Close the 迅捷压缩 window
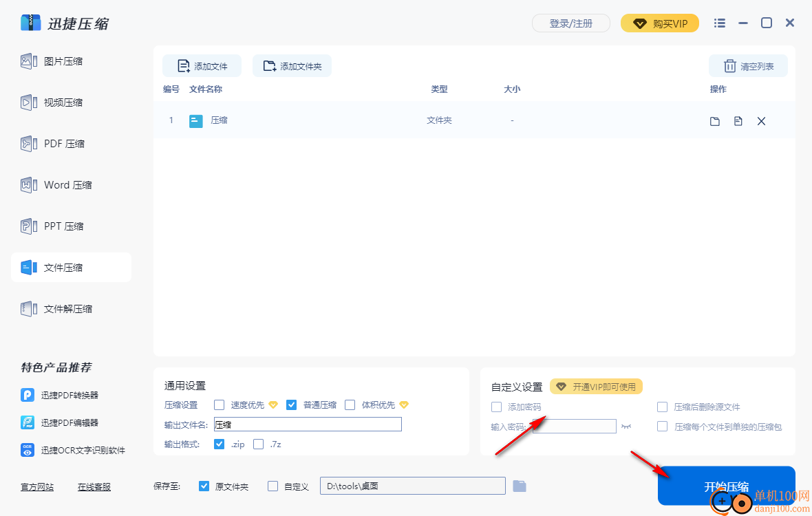Viewport: 812px width, 516px height. point(790,23)
